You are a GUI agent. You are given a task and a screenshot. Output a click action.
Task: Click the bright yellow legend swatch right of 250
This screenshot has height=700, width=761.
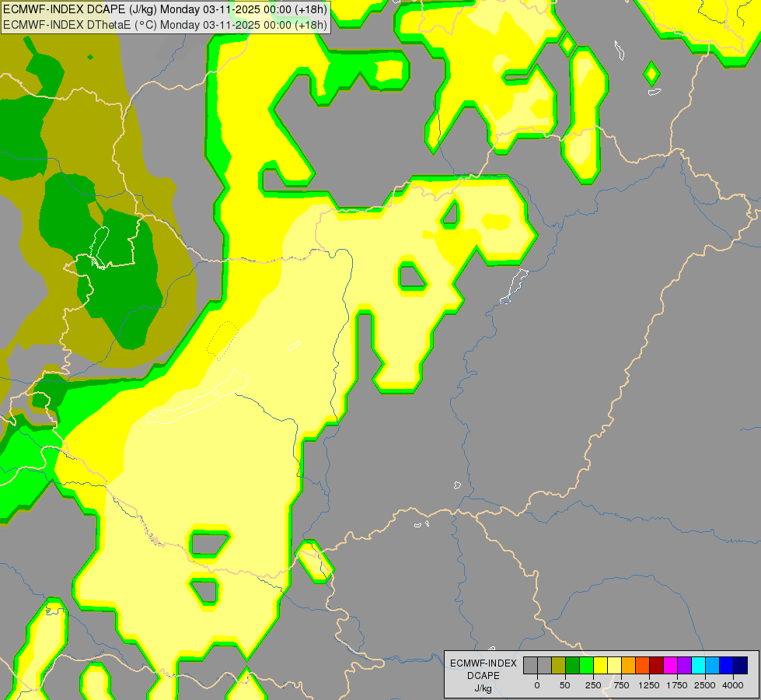[600, 665]
